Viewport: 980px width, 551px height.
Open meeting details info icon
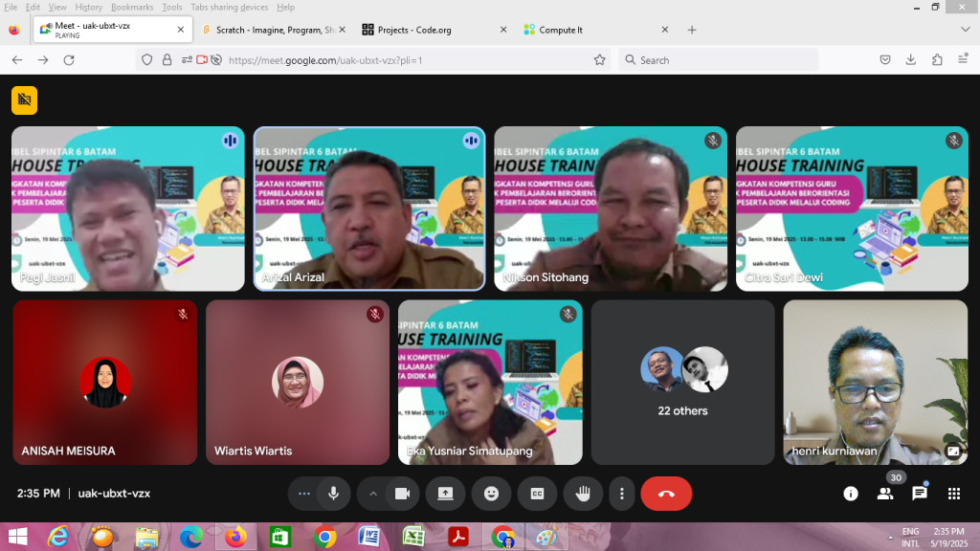click(850, 494)
